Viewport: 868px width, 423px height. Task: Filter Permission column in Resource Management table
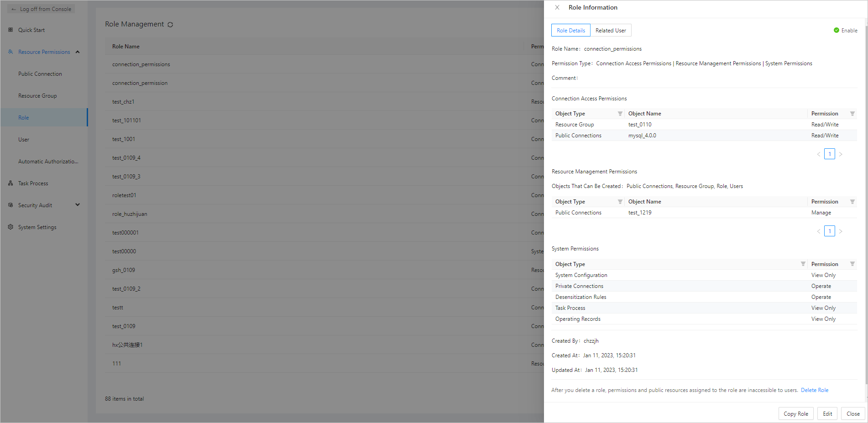coord(852,202)
